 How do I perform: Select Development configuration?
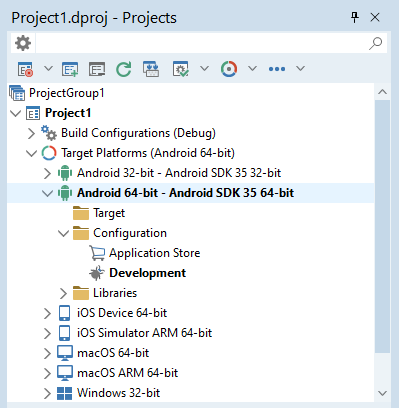click(x=148, y=273)
